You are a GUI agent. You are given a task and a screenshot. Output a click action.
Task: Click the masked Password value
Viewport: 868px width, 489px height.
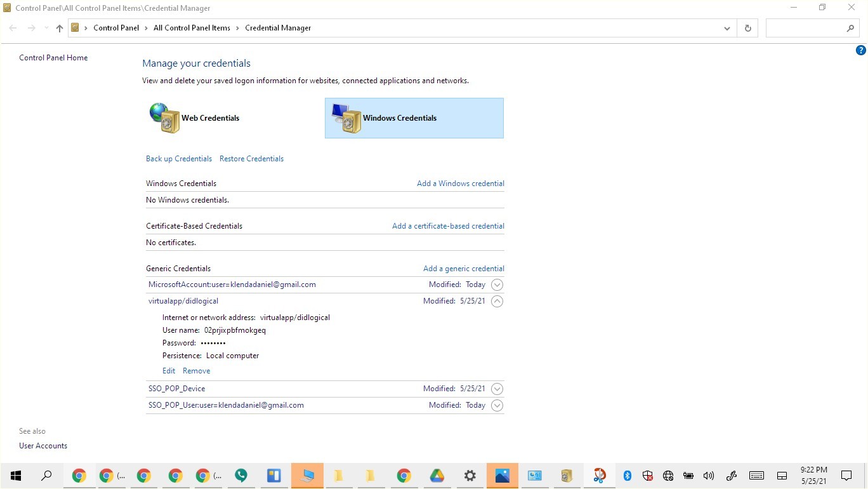pos(213,343)
